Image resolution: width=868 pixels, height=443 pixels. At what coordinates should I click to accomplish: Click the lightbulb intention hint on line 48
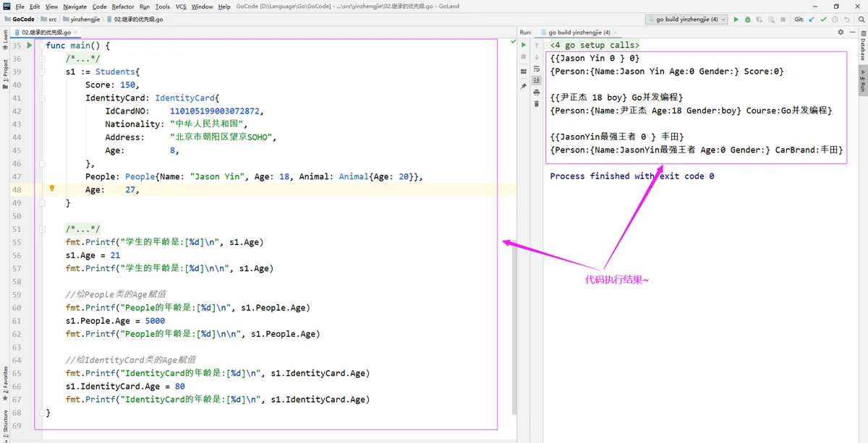tap(52, 189)
